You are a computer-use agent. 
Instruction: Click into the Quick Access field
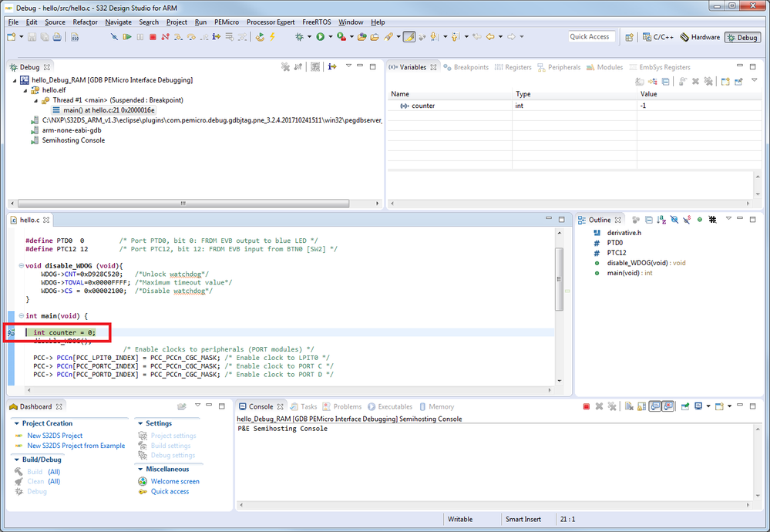[590, 37]
